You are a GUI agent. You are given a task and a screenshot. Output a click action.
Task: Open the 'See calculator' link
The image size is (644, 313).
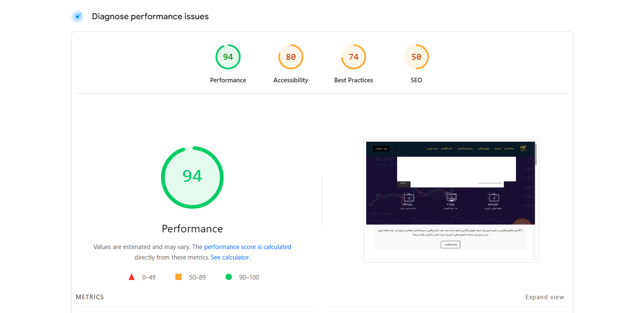(x=230, y=257)
